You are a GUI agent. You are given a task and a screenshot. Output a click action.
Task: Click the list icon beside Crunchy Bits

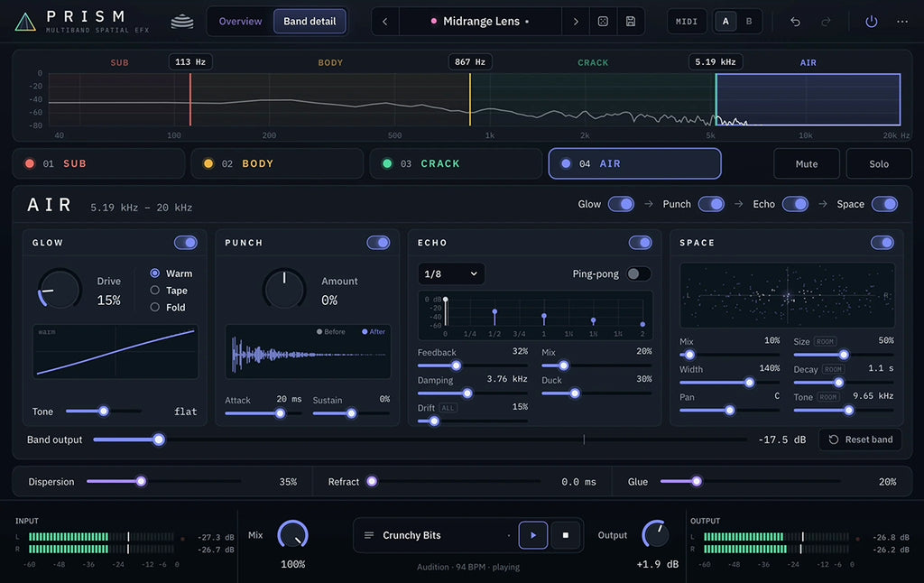(369, 535)
